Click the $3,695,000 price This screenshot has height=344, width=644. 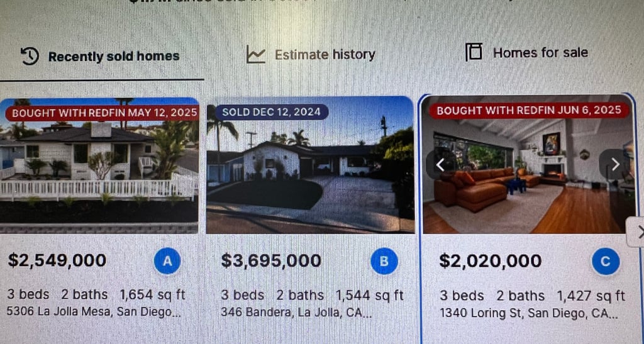coord(271,260)
